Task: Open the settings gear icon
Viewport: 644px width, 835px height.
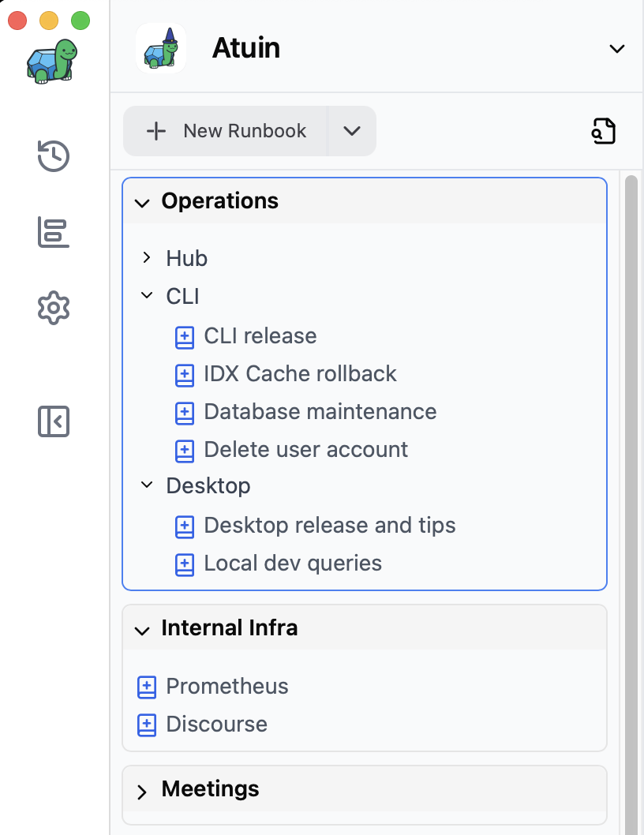Action: pos(54,308)
